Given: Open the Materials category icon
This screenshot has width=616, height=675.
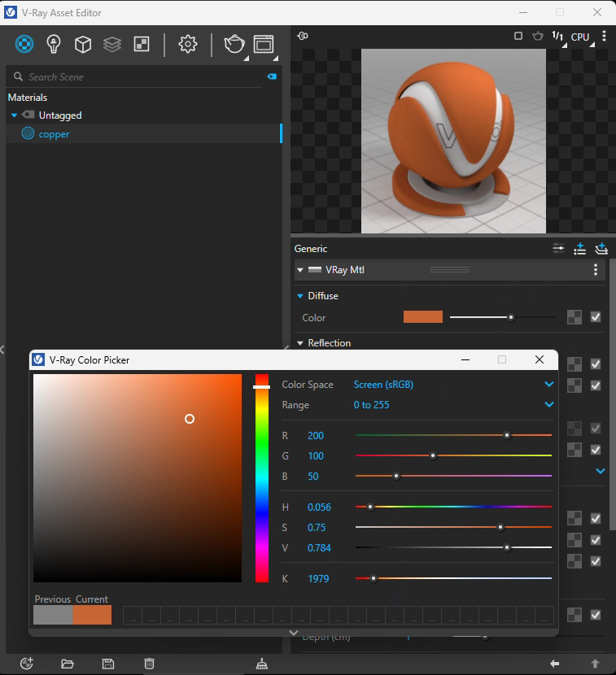Looking at the screenshot, I should [24, 44].
